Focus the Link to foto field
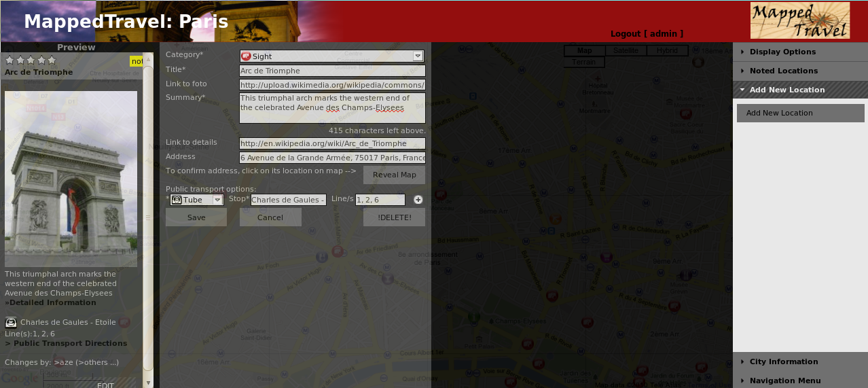Viewport: 868px width, 388px height. tap(332, 85)
